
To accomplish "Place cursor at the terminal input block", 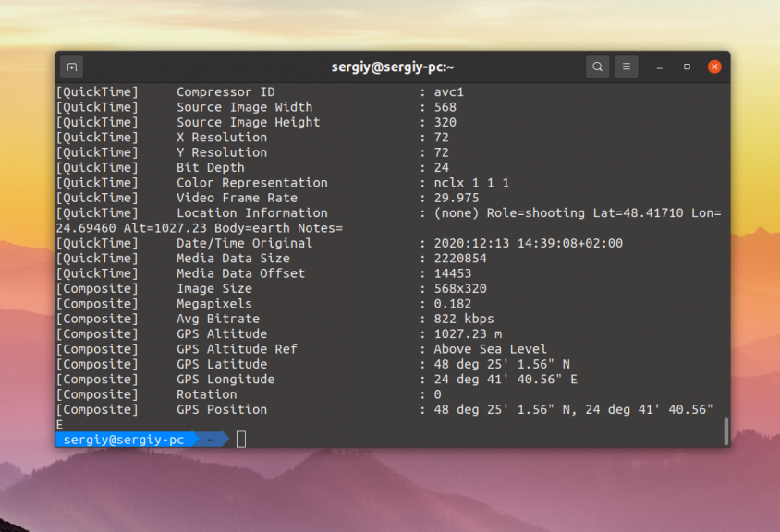I will [241, 440].
